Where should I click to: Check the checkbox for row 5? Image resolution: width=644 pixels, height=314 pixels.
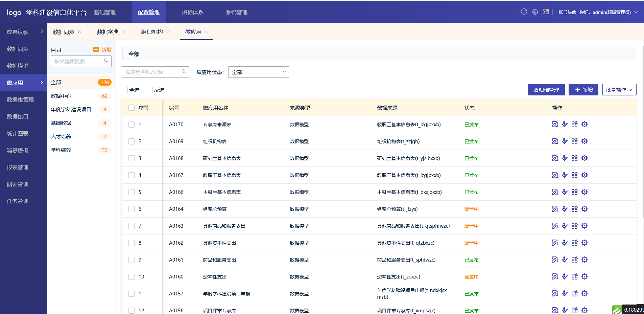pyautogui.click(x=132, y=192)
